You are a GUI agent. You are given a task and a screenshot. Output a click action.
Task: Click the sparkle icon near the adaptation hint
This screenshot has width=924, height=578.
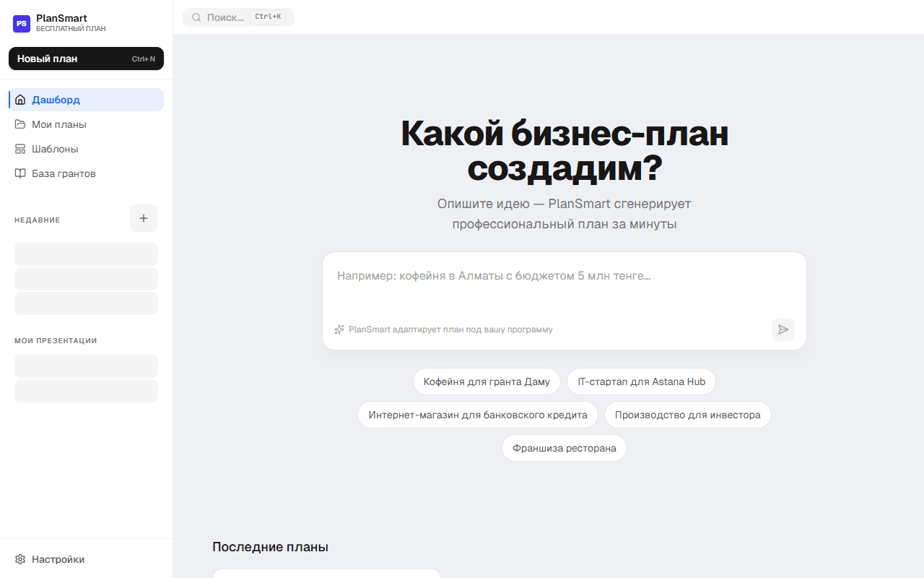pos(339,329)
